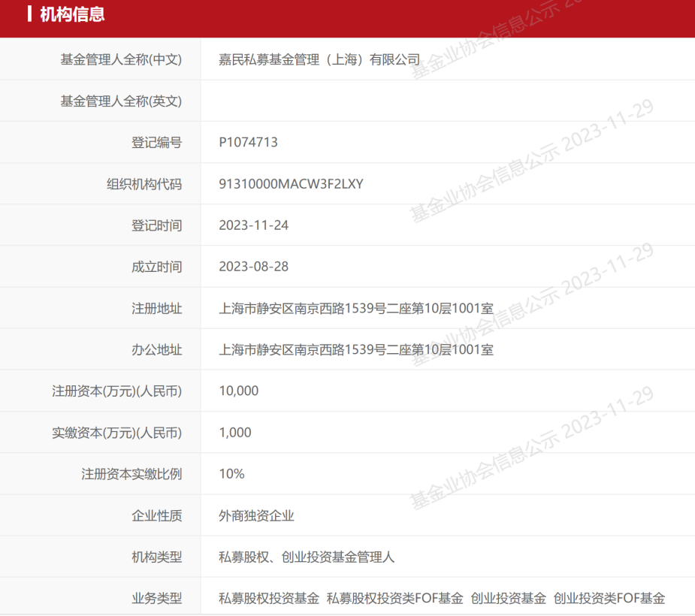Select business type 创业投资类FOF基金

click(x=609, y=598)
